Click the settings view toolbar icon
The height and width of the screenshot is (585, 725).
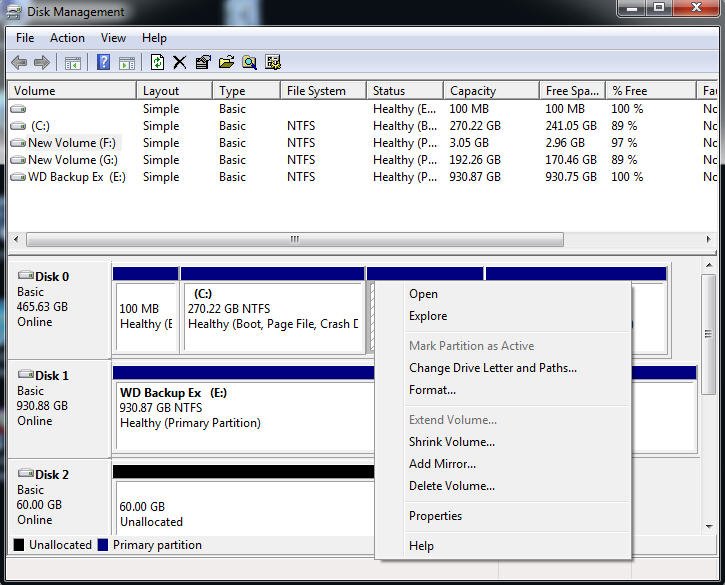[x=273, y=62]
